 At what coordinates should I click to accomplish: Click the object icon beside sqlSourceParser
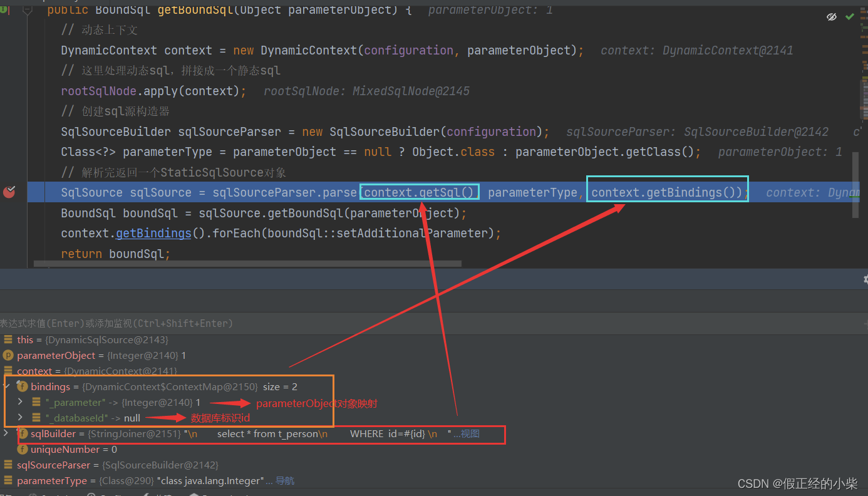click(8, 465)
